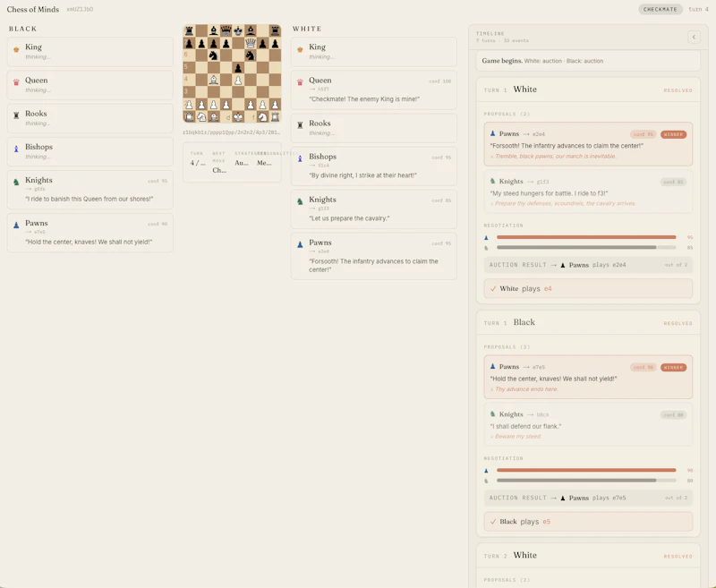Image resolution: width=716 pixels, height=588 pixels.
Task: Click the black knight on f6 on the board
Action: click(x=251, y=55)
